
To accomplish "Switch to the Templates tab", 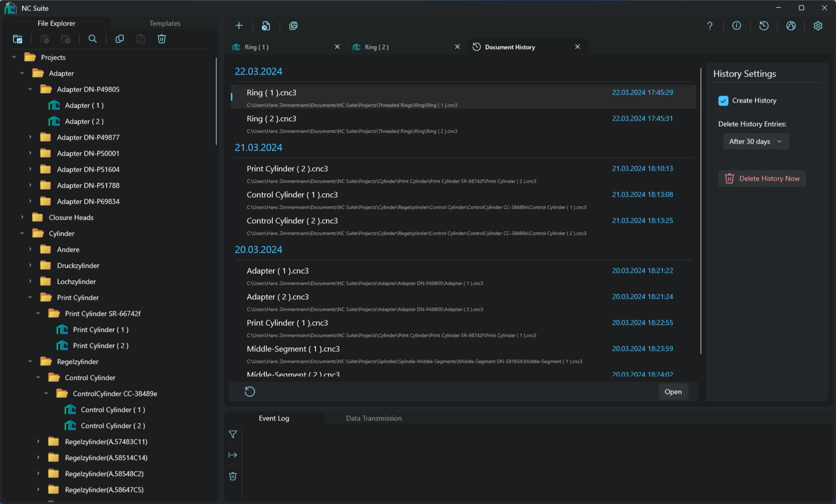I will pyautogui.click(x=165, y=24).
